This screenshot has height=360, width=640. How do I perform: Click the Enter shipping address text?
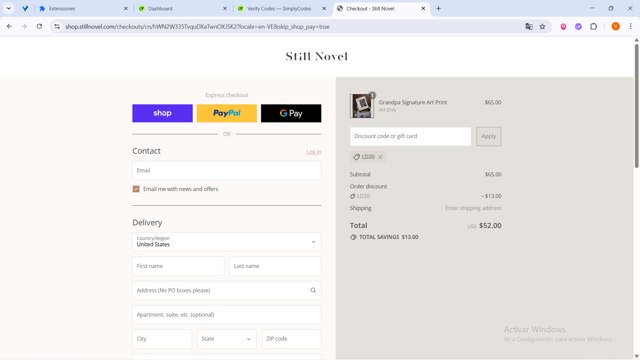[473, 208]
